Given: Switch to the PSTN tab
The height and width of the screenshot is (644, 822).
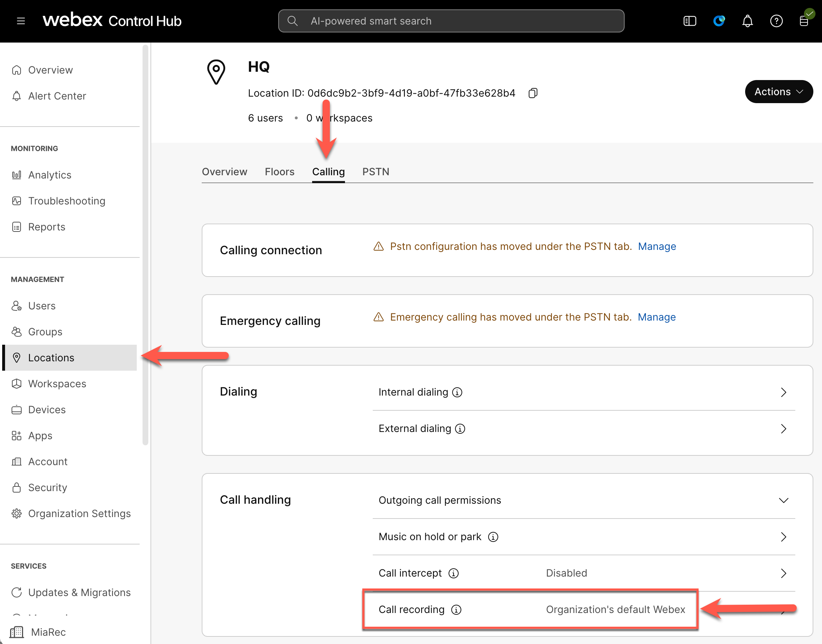Looking at the screenshot, I should pos(376,172).
